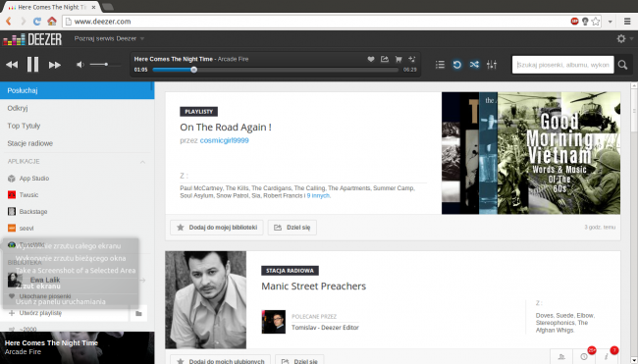Pause the playing song
Viewport: 638px width, 364px height.
point(33,64)
